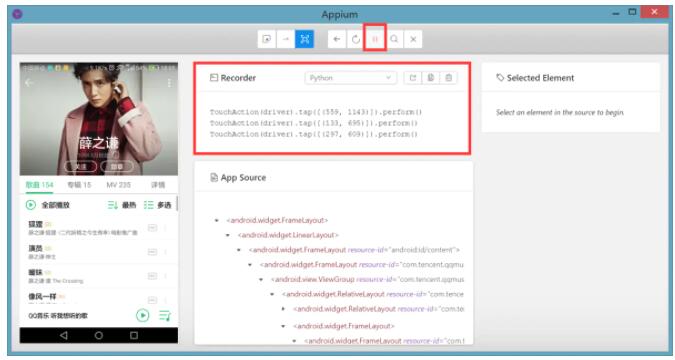Tap the mini player title QQ音乐 听我想听的歌
675x360 pixels.
point(58,316)
